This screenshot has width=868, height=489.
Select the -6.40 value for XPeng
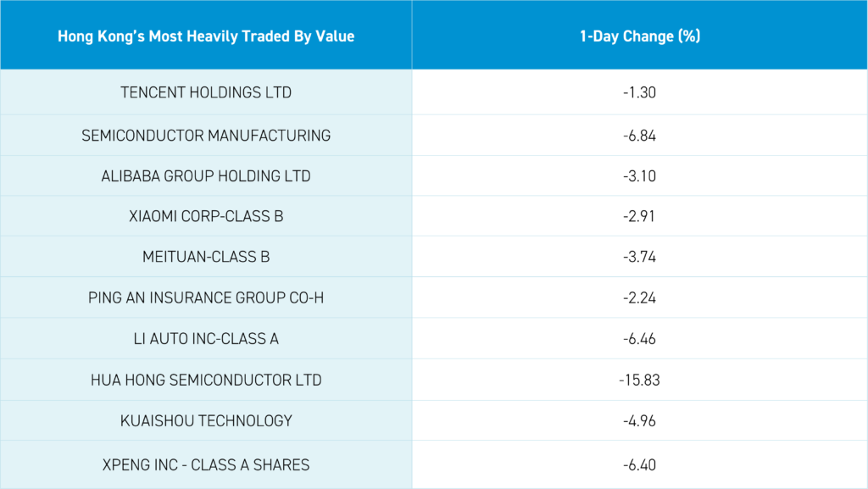(639, 464)
